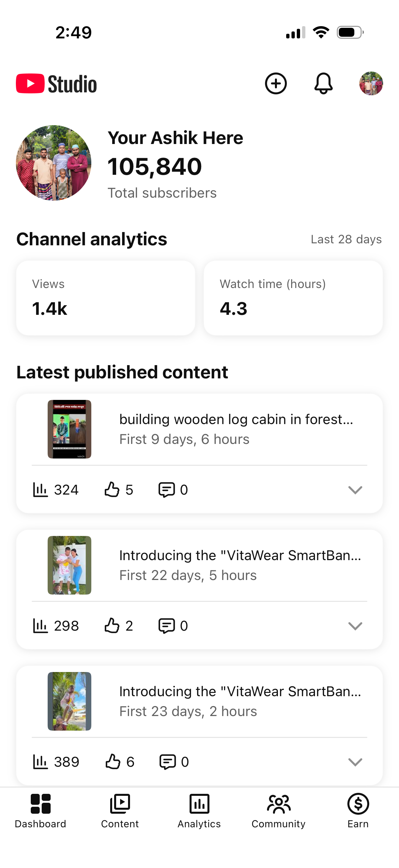This screenshot has width=399, height=868.
Task: Tap the YouTube Studio logo
Action: point(56,83)
